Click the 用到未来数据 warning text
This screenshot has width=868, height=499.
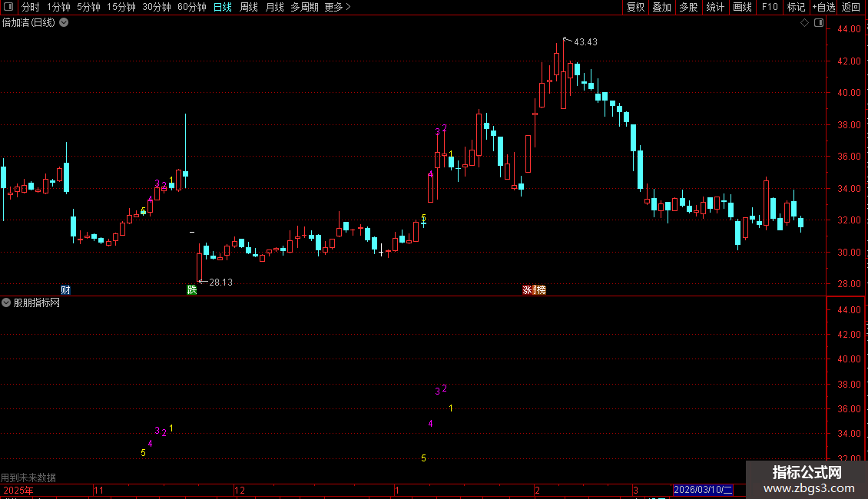[28, 478]
